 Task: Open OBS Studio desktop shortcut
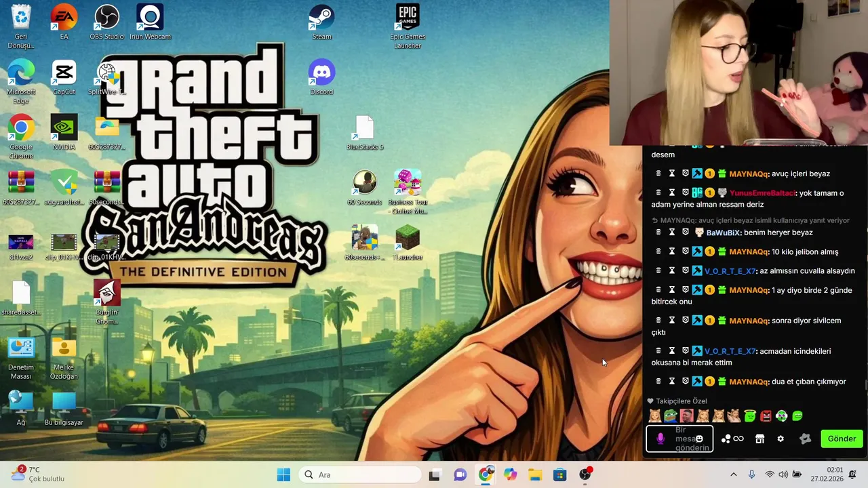coord(106,22)
